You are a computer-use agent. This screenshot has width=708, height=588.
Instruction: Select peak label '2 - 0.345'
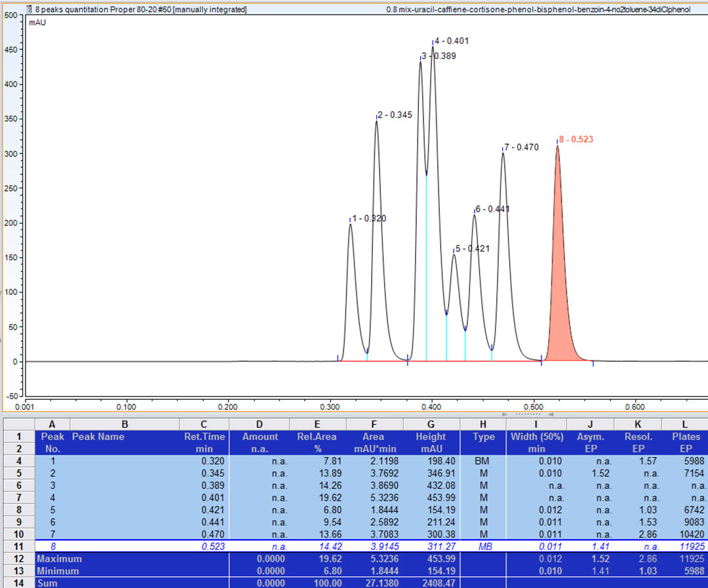[x=395, y=115]
